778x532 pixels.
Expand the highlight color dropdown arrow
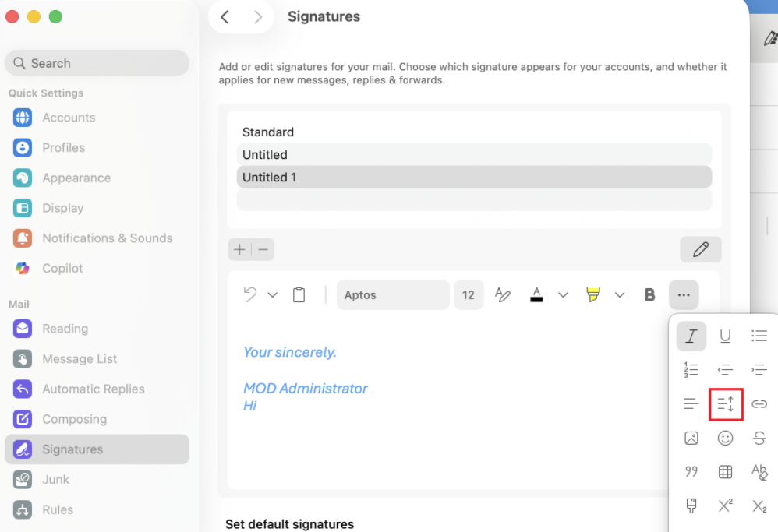(619, 295)
